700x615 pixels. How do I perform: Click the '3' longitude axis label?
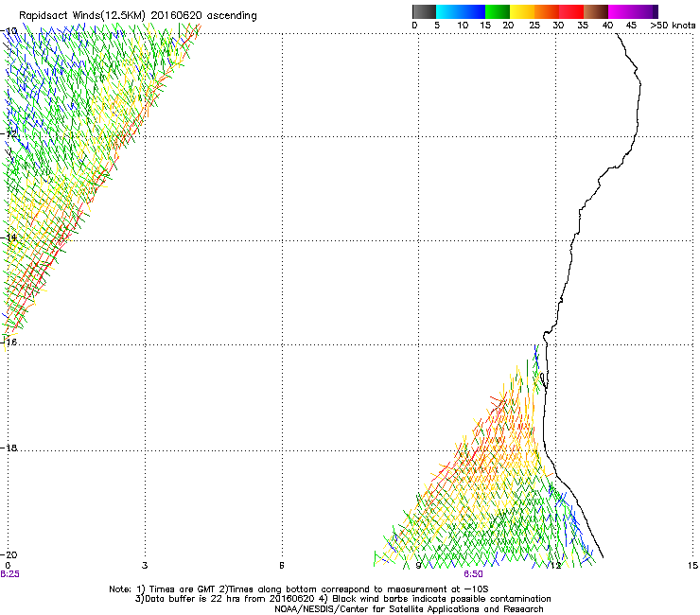pyautogui.click(x=145, y=566)
